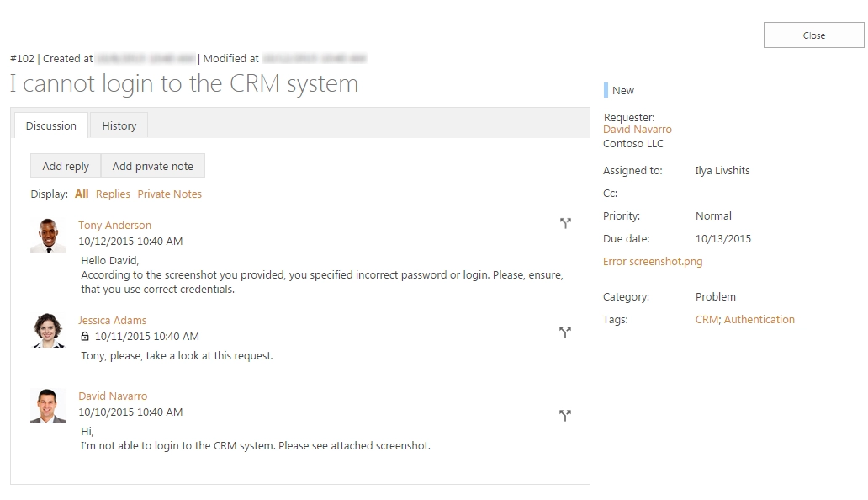Viewport: 868px width, 500px height.
Task: Click Jessica Adams' avatar photo
Action: [48, 331]
